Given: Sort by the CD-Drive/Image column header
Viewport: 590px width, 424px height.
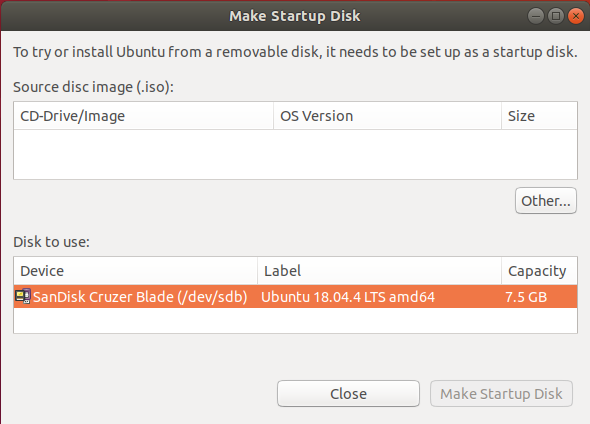Looking at the screenshot, I should [143, 116].
